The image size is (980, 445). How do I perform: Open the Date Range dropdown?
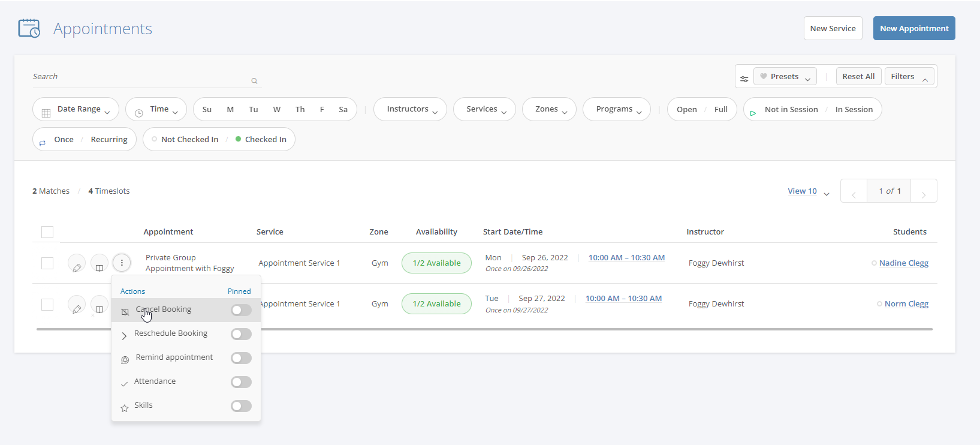[76, 109]
